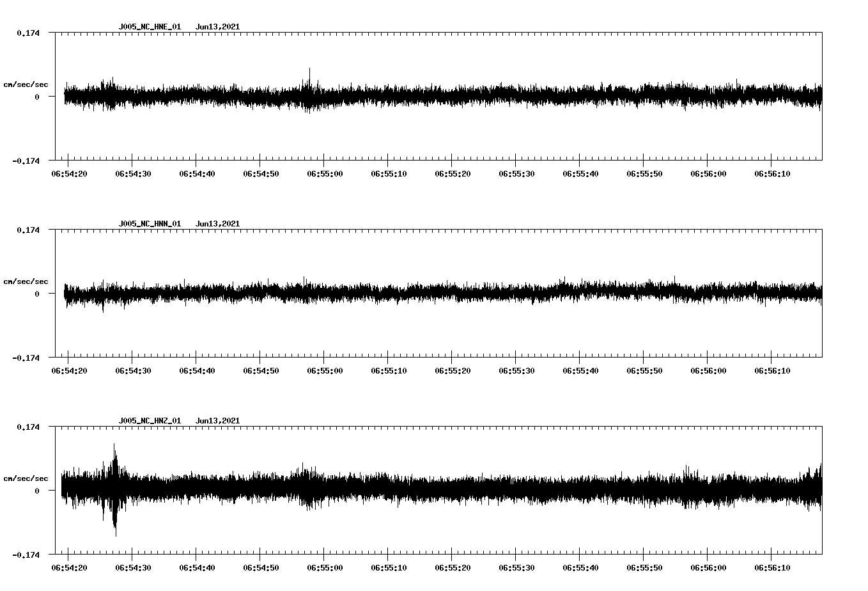Click the Jun13,2021 date on HNE plot

click(x=217, y=27)
